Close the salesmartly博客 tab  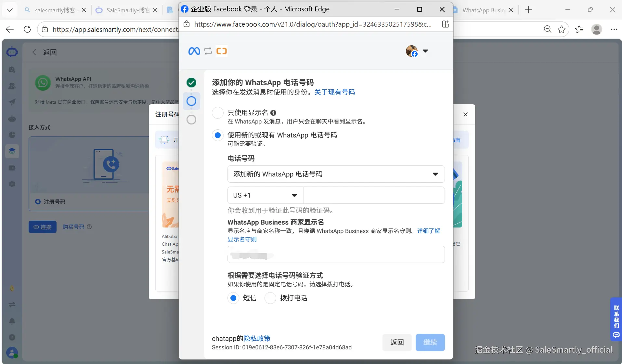[x=84, y=10]
